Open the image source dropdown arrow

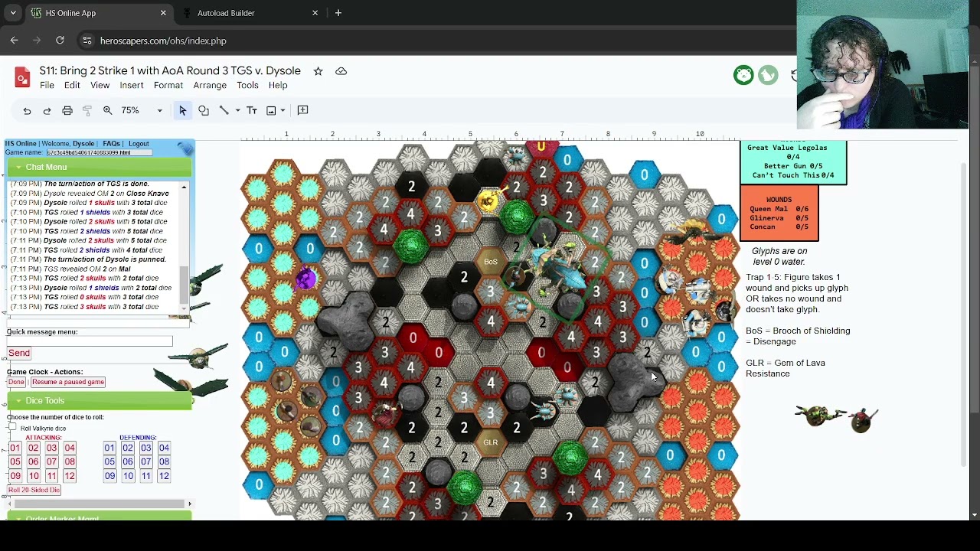click(x=283, y=110)
